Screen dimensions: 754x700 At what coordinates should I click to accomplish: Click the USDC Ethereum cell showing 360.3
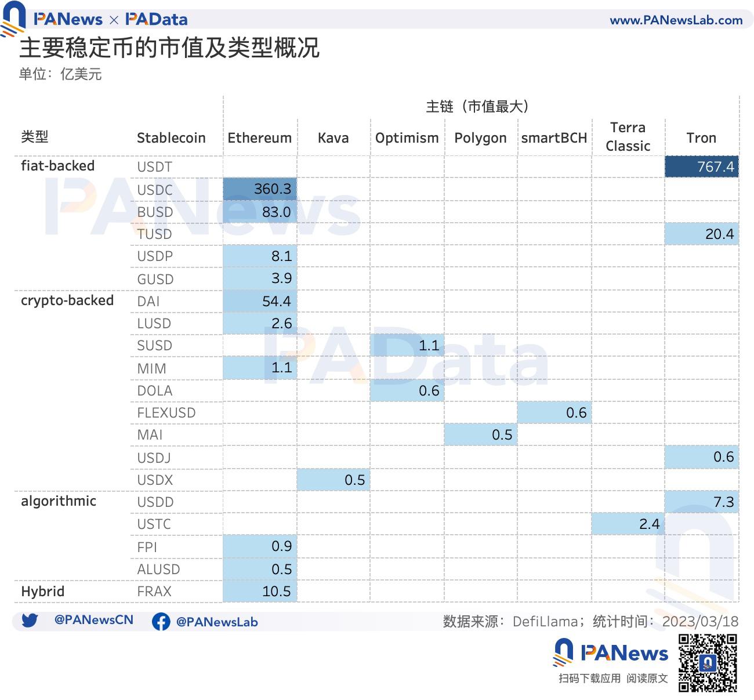[260, 189]
